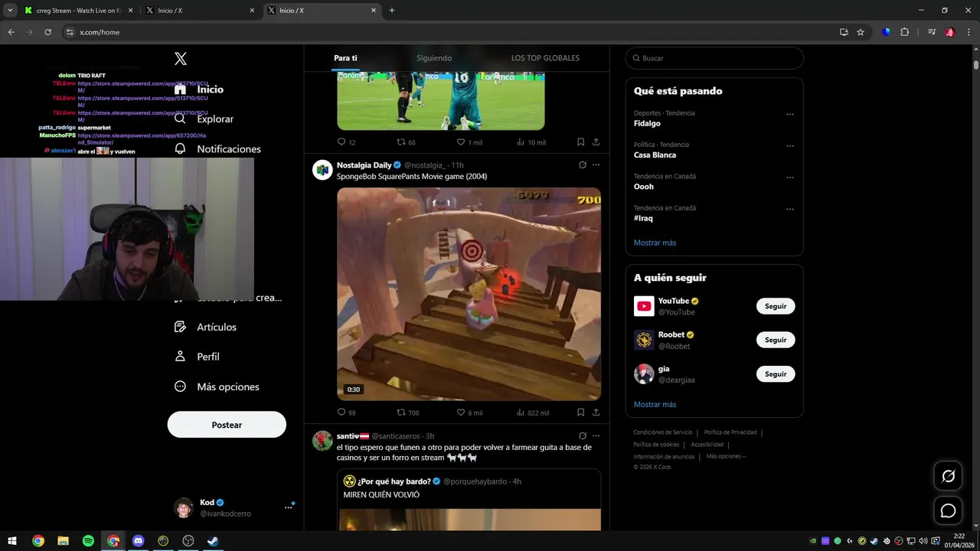The height and width of the screenshot is (551, 980).
Task: Switch to the Siguiendo tab
Action: click(x=434, y=58)
